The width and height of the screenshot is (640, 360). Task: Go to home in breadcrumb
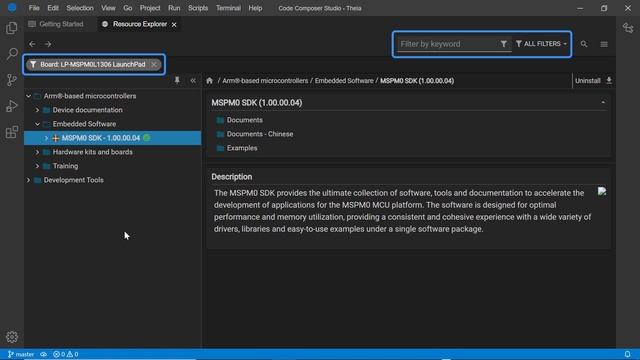point(209,80)
